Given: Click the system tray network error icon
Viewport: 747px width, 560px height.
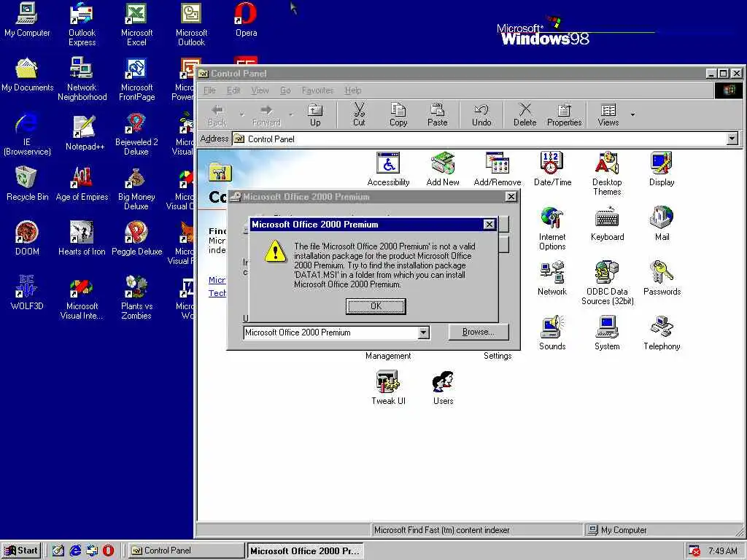Looking at the screenshot, I should (x=694, y=551).
